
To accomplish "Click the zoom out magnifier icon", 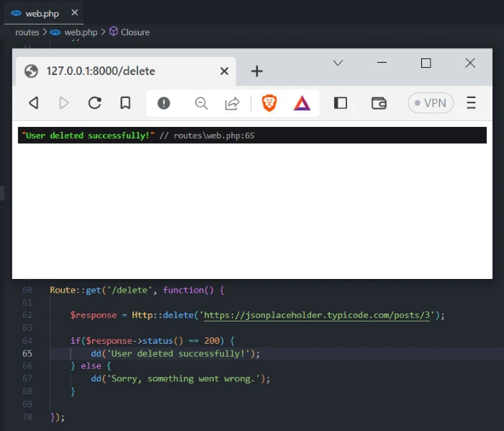I will pos(202,103).
